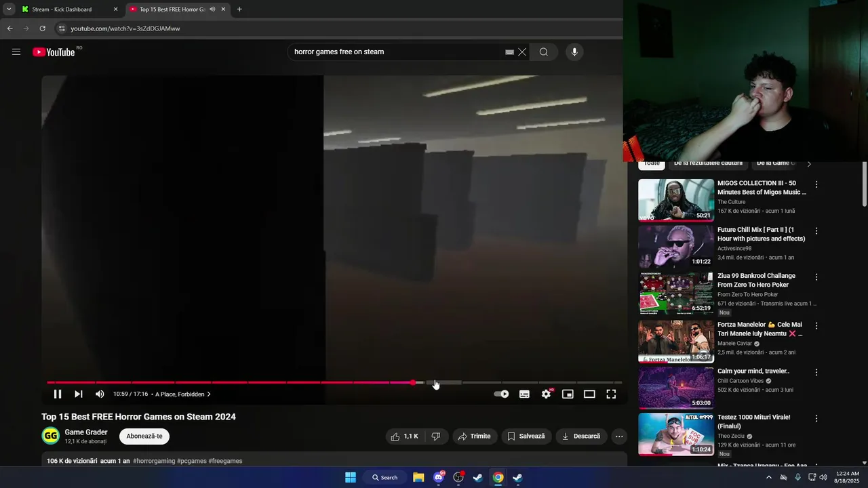Open Calm your mind, traveler.. title
The image size is (868, 488).
coord(753,371)
